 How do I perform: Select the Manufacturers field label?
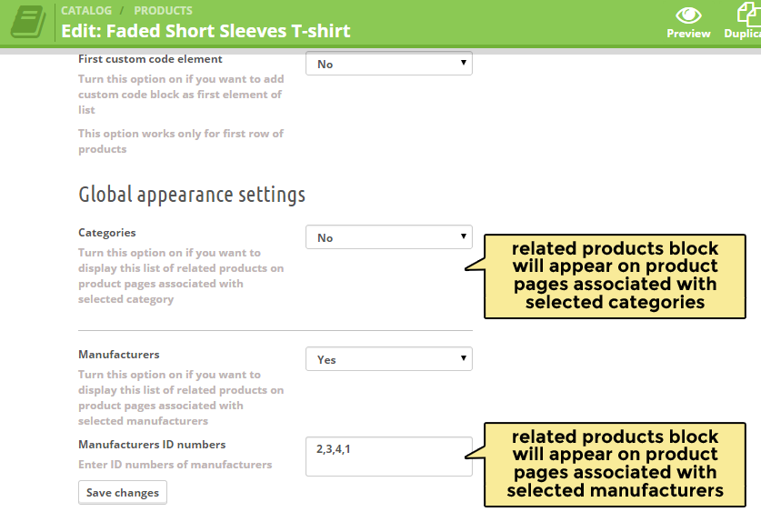(119, 355)
